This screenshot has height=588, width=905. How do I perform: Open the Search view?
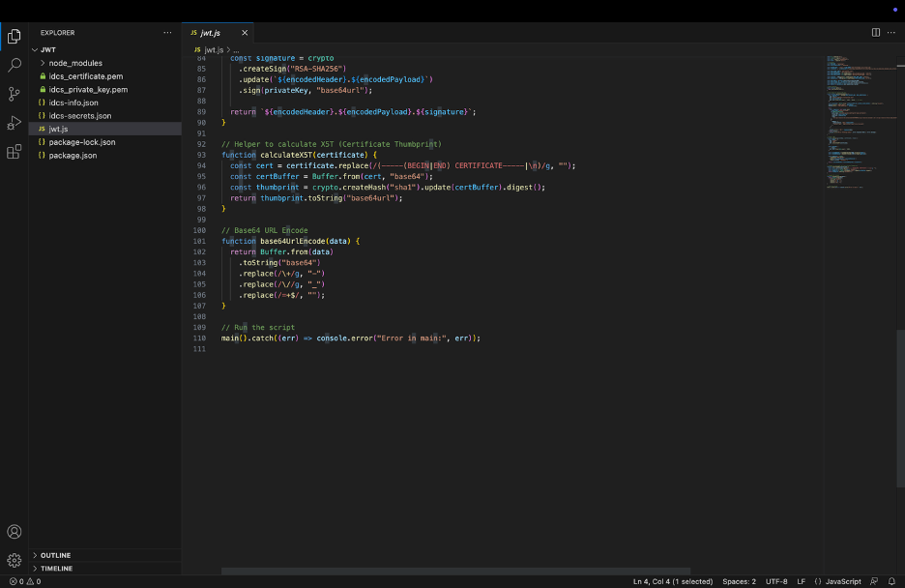coord(14,65)
